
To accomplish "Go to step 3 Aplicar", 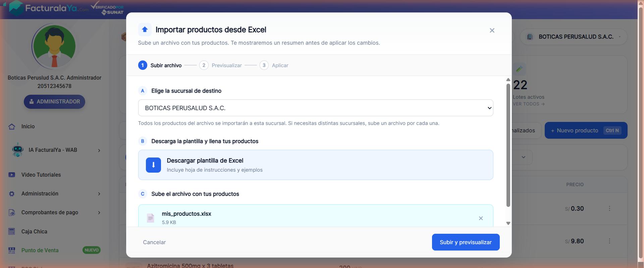I will pyautogui.click(x=274, y=65).
